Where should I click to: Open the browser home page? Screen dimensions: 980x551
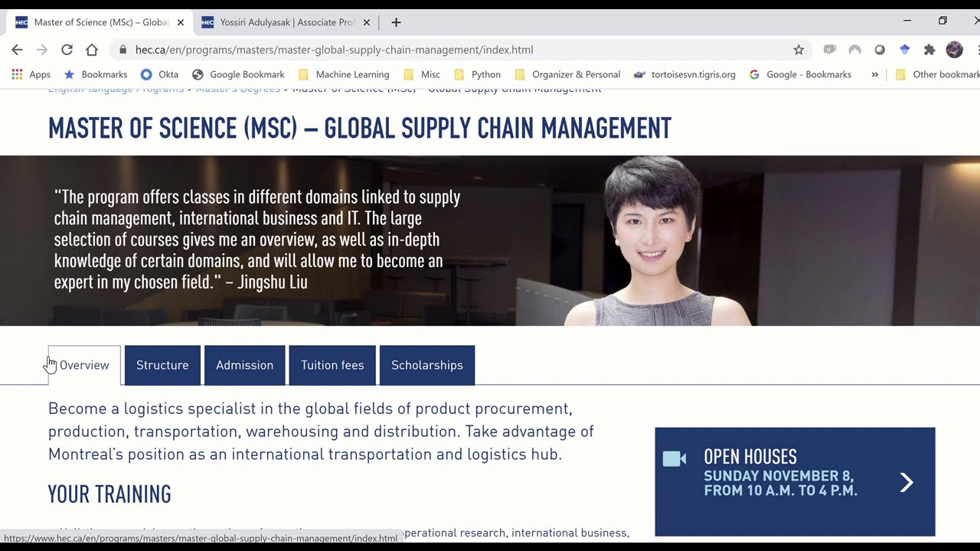92,50
